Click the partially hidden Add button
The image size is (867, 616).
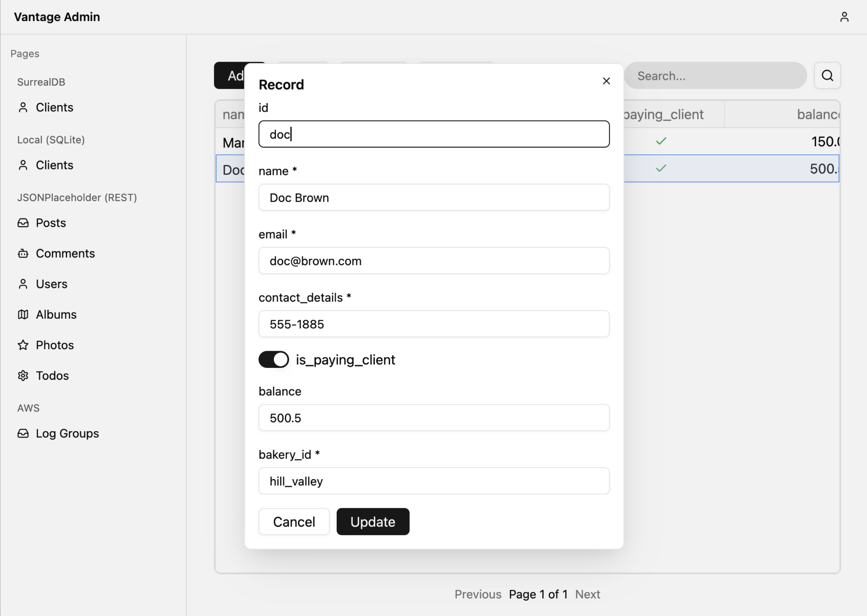[x=230, y=76]
